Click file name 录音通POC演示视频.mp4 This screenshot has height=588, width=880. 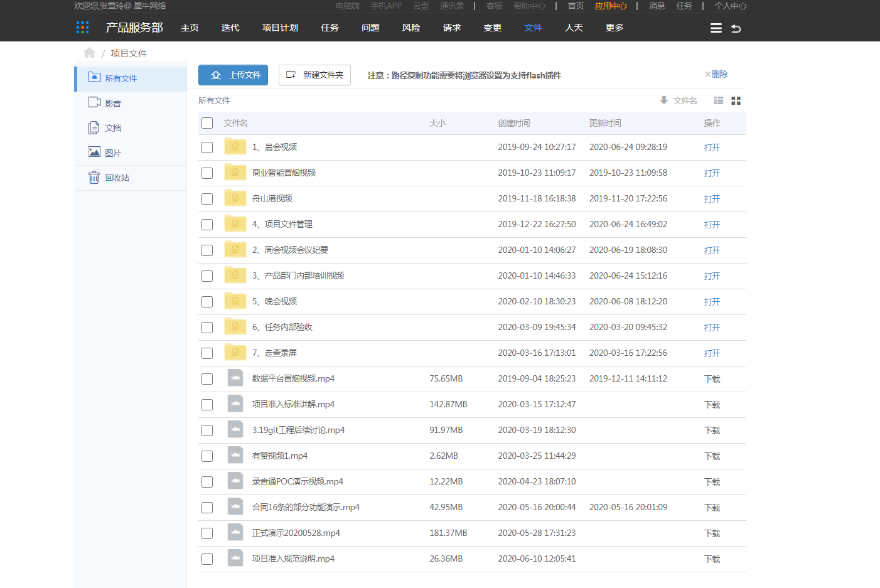(298, 481)
